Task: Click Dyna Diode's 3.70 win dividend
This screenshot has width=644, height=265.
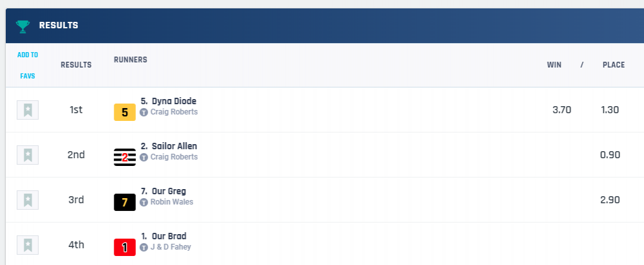Action: [562, 110]
